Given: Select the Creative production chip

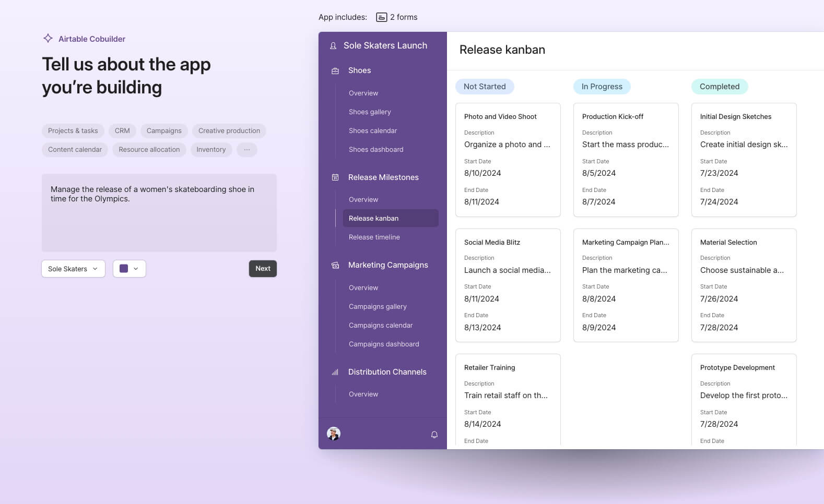Looking at the screenshot, I should tap(229, 130).
